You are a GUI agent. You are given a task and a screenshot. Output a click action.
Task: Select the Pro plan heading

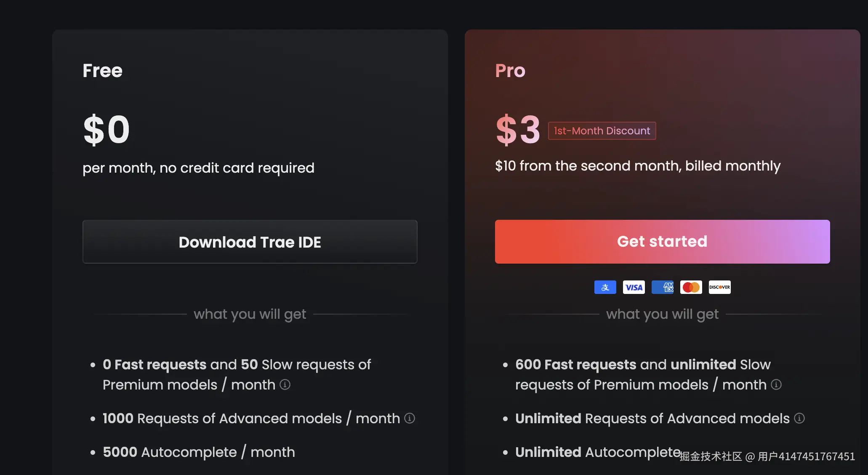click(x=510, y=70)
